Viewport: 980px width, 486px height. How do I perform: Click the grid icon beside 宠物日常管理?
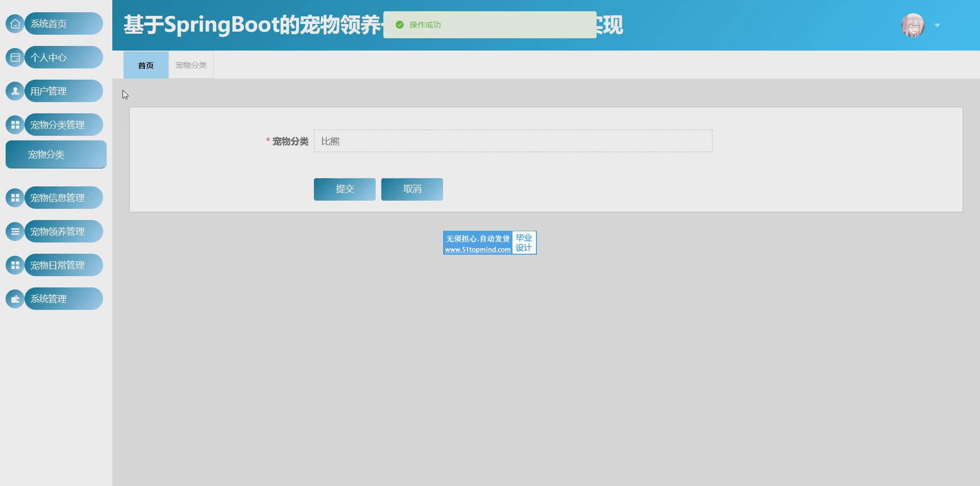pyautogui.click(x=15, y=265)
